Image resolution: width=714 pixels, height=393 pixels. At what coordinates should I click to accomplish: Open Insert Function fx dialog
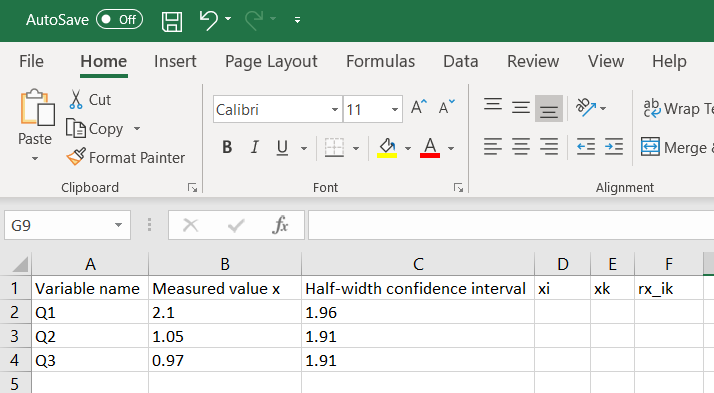coord(280,225)
